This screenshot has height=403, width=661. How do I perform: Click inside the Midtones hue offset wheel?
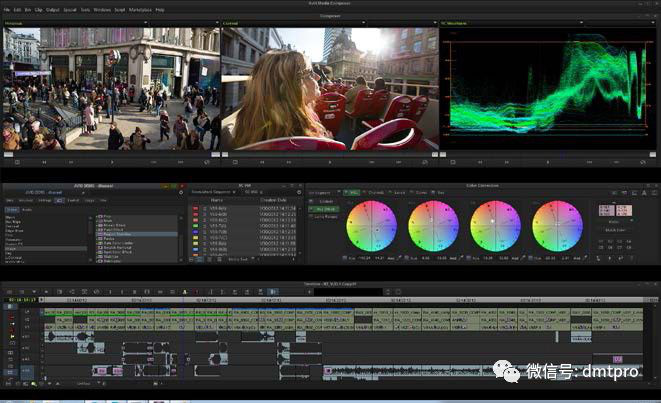(433, 226)
